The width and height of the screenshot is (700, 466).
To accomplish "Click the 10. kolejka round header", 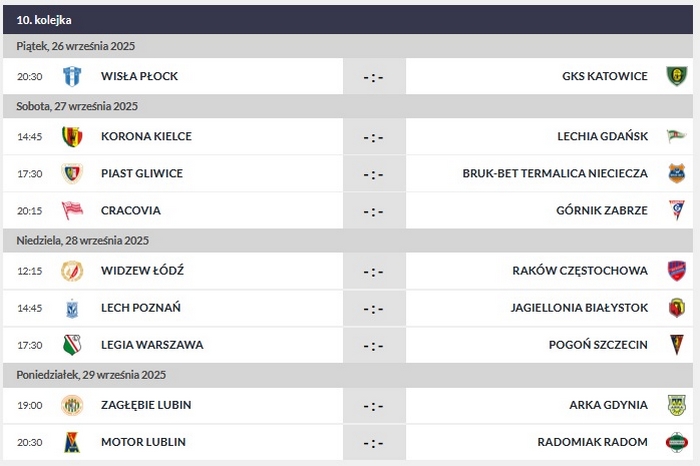I will pos(45,20).
